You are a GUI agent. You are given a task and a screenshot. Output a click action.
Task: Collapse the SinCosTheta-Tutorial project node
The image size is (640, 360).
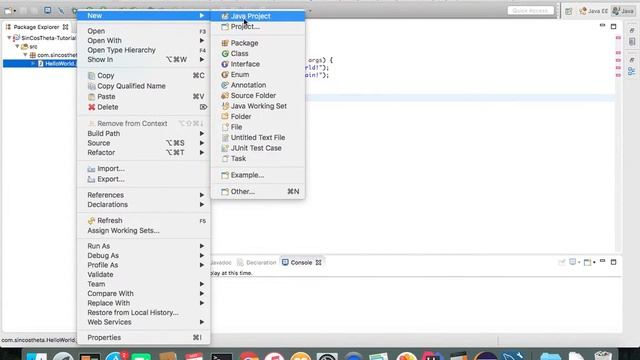(x=9, y=38)
